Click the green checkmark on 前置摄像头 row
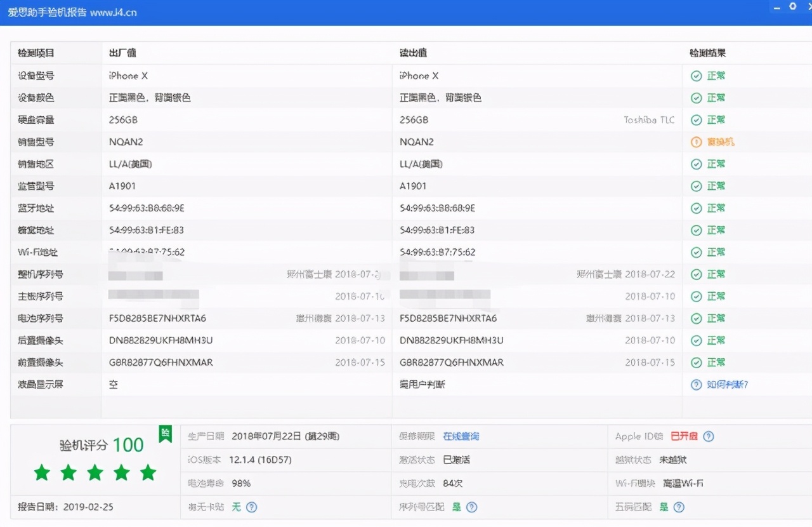The height and width of the screenshot is (527, 812). pyautogui.click(x=696, y=363)
